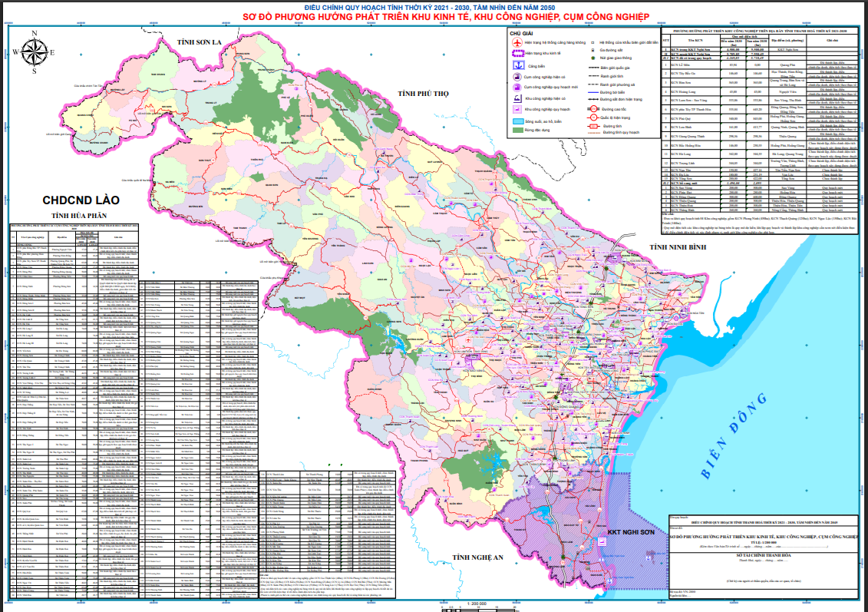Click the 'Cảng biển' legend label
This screenshot has height=612, width=868.
tap(536, 67)
